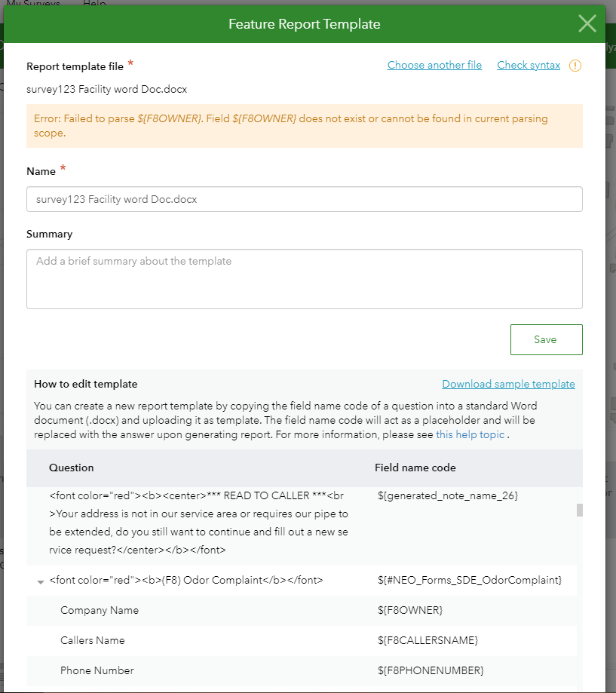616x693 pixels.
Task: Open the "this help topic" link
Action: click(x=470, y=434)
